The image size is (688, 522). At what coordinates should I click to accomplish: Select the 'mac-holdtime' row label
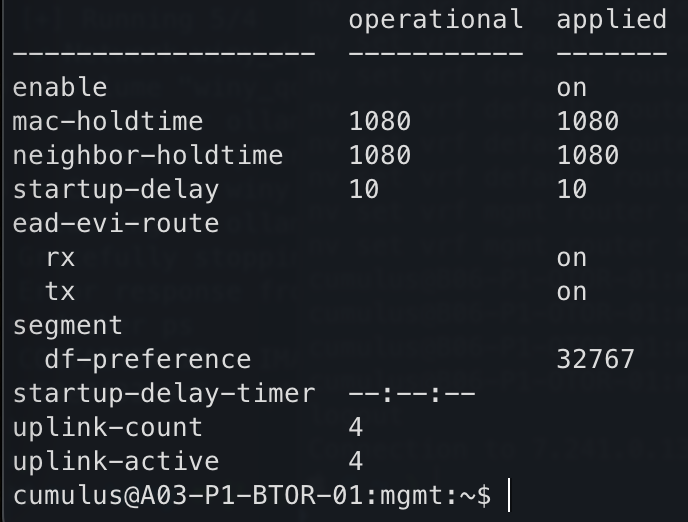pyautogui.click(x=107, y=121)
